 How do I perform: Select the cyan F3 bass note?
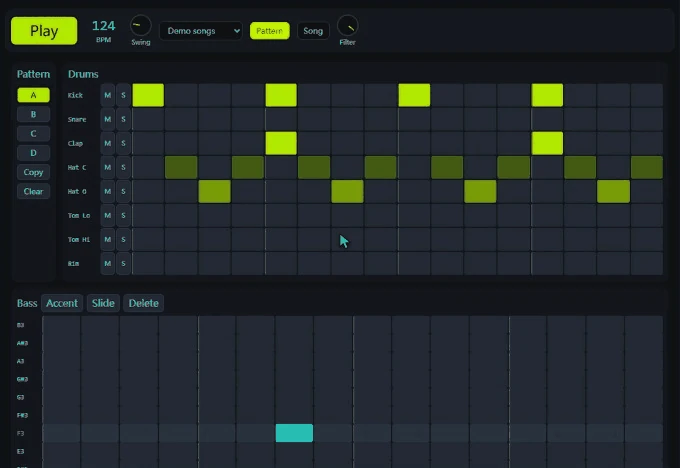tap(294, 433)
